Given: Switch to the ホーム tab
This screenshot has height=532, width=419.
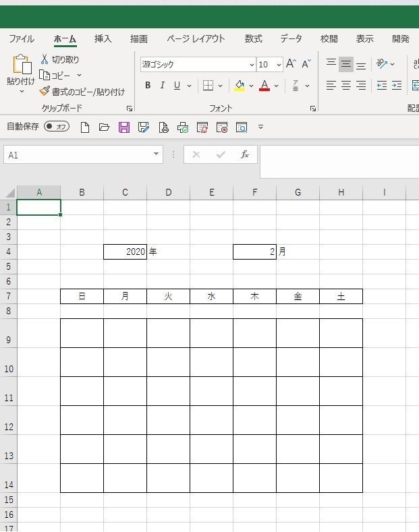Looking at the screenshot, I should click(65, 38).
